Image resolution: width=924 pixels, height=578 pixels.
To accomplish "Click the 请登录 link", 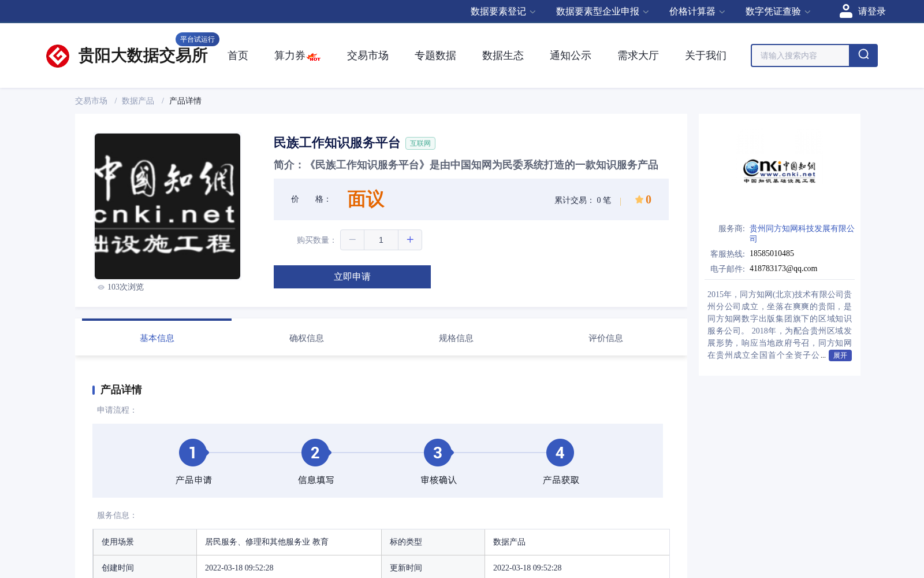I will (x=871, y=12).
